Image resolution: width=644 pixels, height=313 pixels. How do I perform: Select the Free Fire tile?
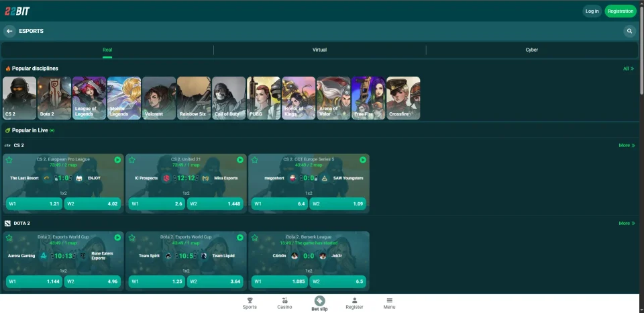pyautogui.click(x=368, y=98)
